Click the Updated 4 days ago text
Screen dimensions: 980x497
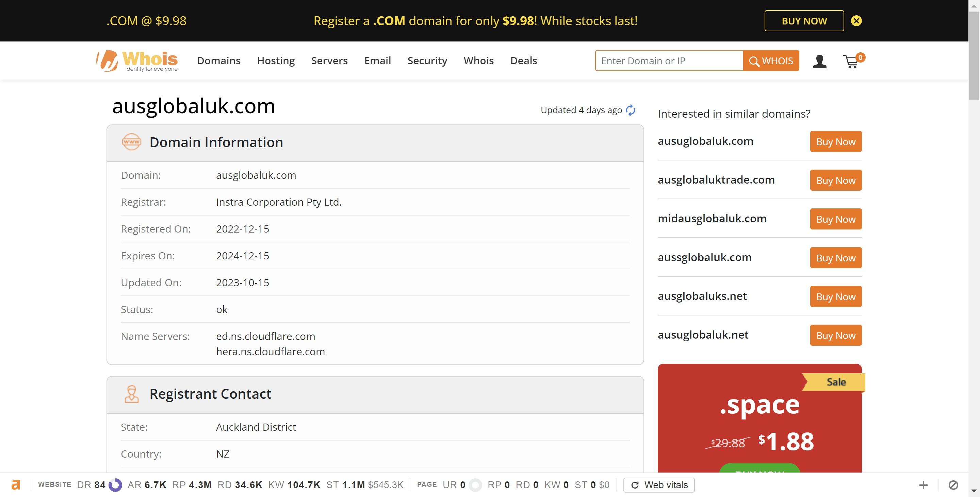pyautogui.click(x=581, y=110)
